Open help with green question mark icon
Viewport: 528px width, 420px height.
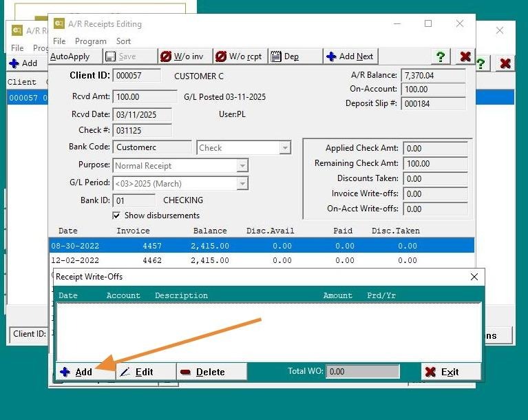coord(441,56)
